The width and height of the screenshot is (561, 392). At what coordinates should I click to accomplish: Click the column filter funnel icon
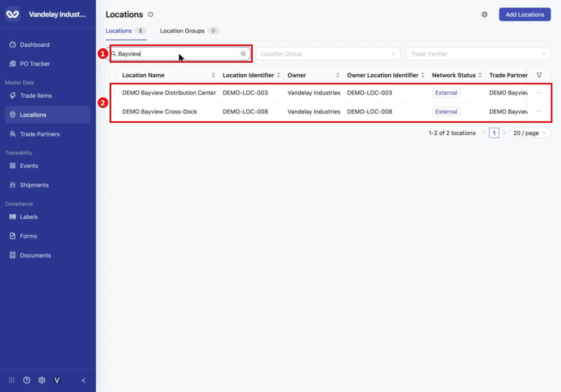539,75
